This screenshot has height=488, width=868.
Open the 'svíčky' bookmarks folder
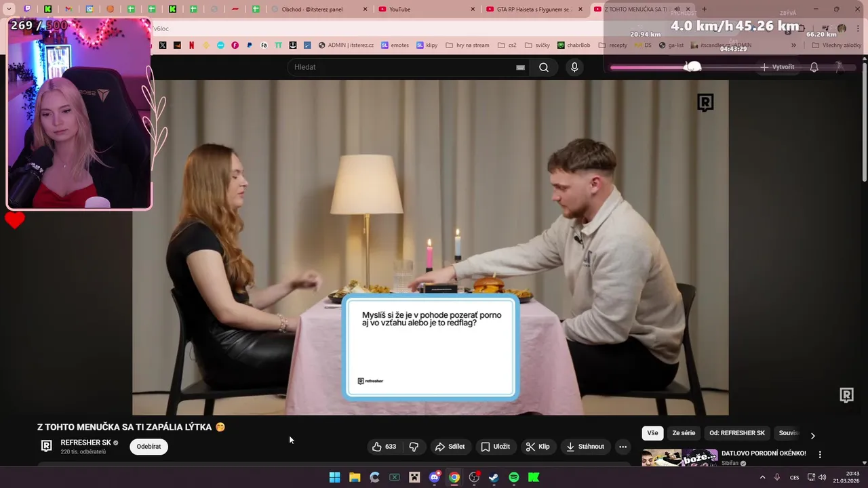[x=536, y=45]
